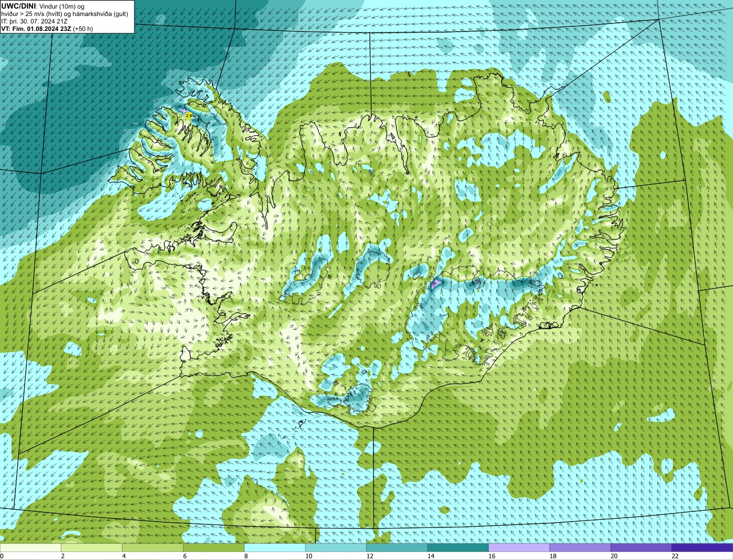733x560 pixels.
Task: Click the legend scale label '10'
Action: pos(309,556)
